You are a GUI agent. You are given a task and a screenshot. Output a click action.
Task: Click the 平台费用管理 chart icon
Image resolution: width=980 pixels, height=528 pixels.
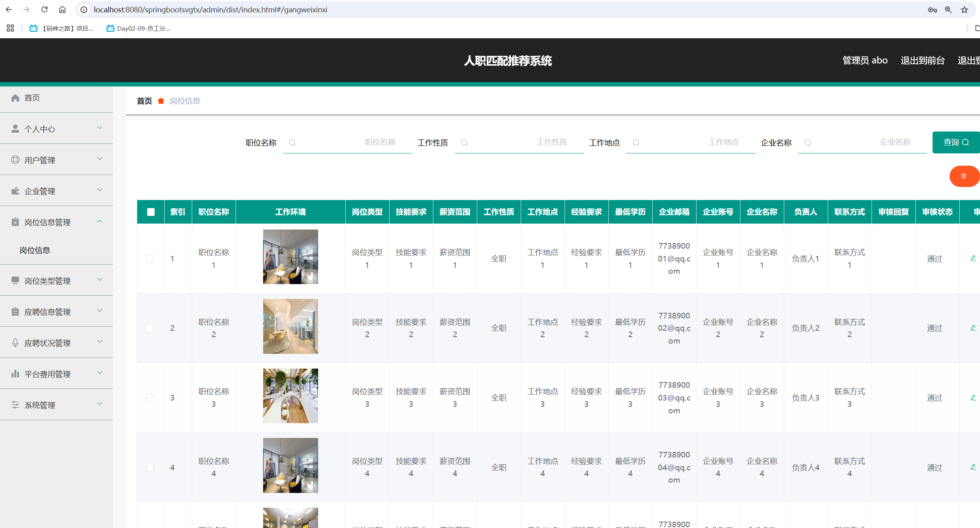point(15,373)
